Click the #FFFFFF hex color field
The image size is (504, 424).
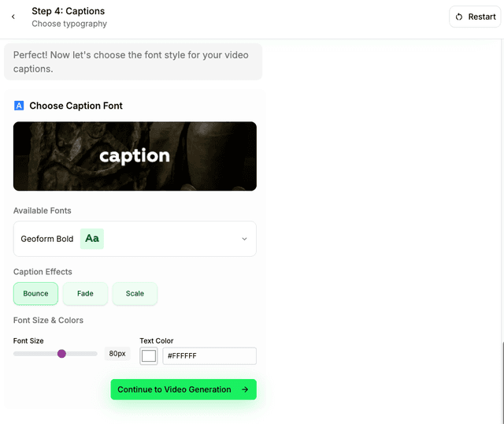coord(209,356)
